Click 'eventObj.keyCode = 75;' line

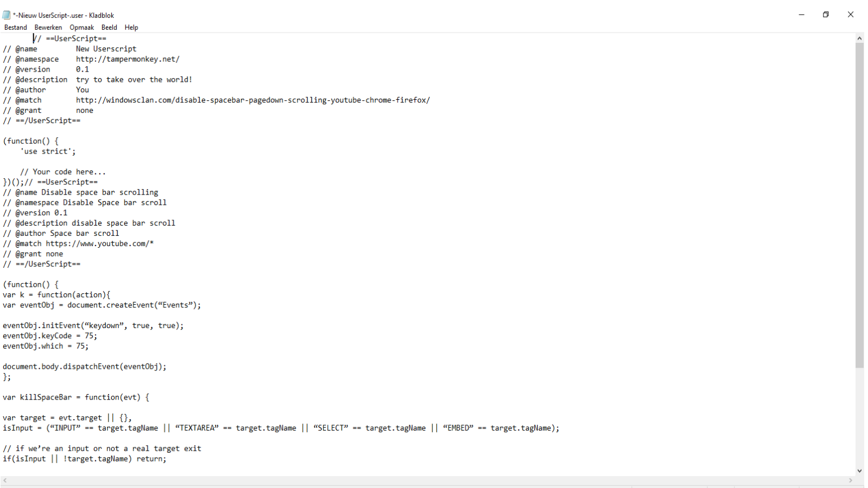click(x=50, y=336)
